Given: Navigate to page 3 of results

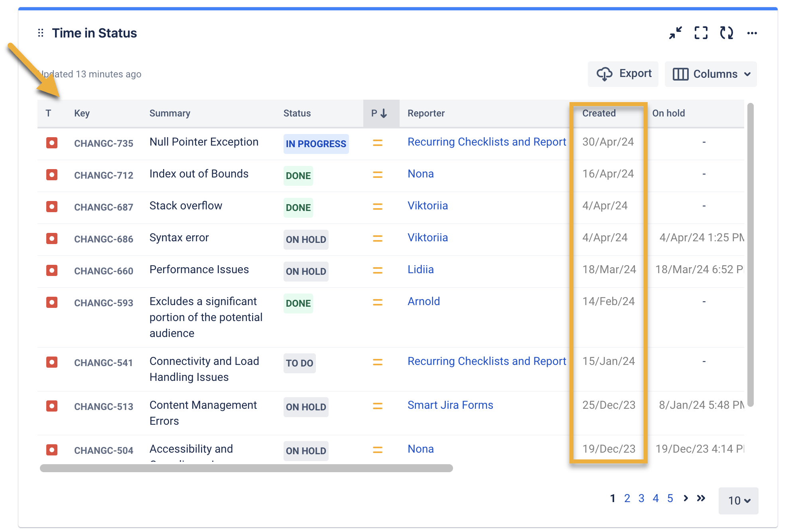Looking at the screenshot, I should [641, 498].
